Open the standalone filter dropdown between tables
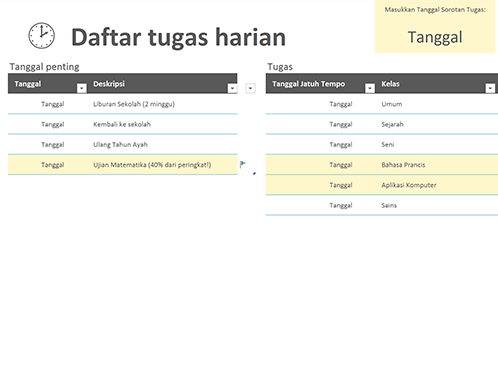The image size is (498, 382). tap(250, 88)
